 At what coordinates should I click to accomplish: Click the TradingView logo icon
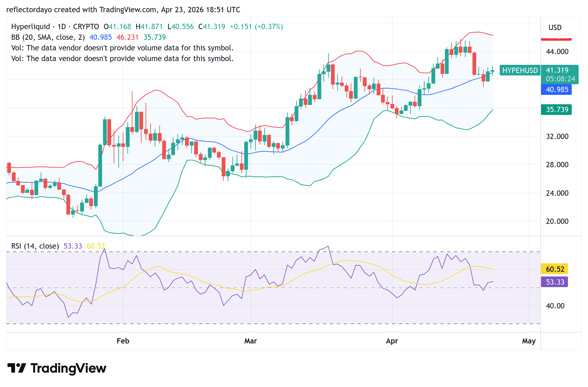[16, 368]
